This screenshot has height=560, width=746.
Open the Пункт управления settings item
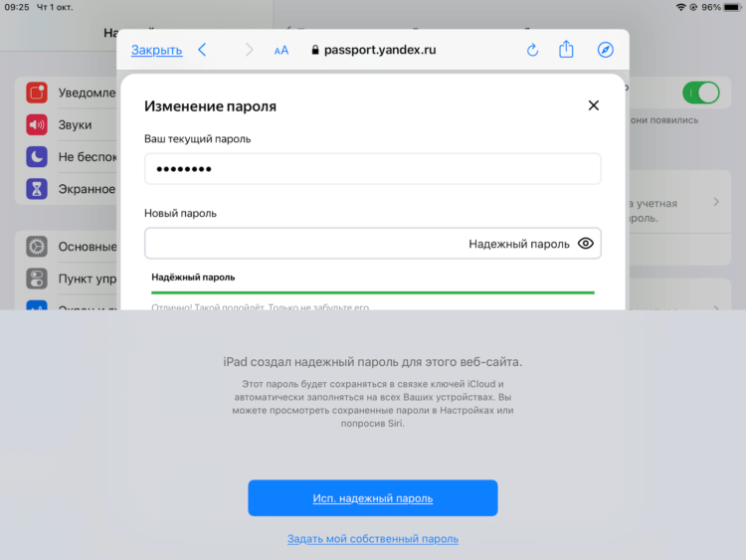(72, 279)
